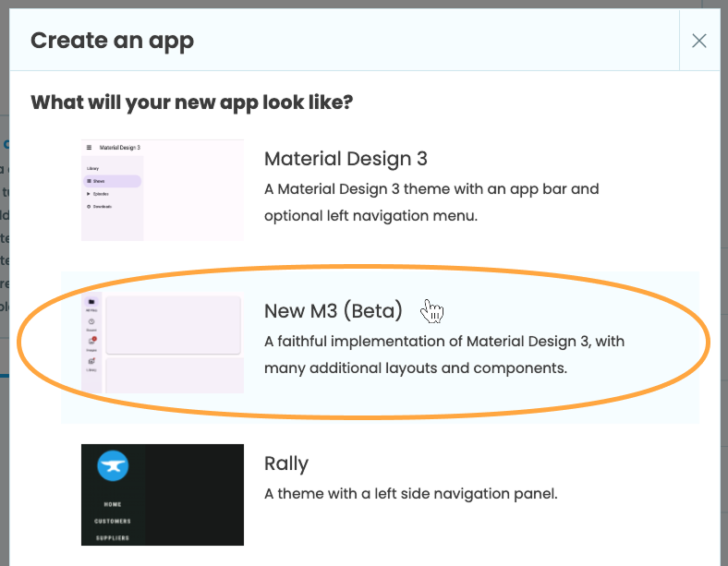Select the Material Design 3 theme title
This screenshot has width=728, height=566.
346,159
